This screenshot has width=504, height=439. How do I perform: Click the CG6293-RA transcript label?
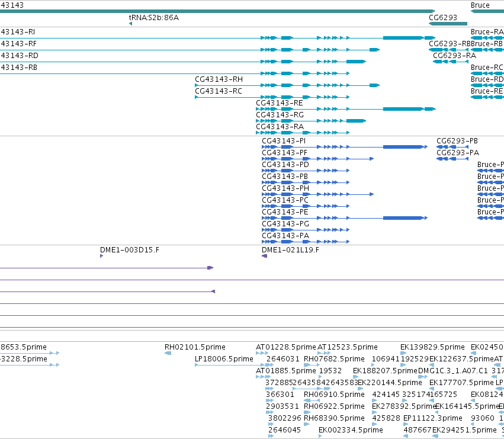click(x=454, y=56)
